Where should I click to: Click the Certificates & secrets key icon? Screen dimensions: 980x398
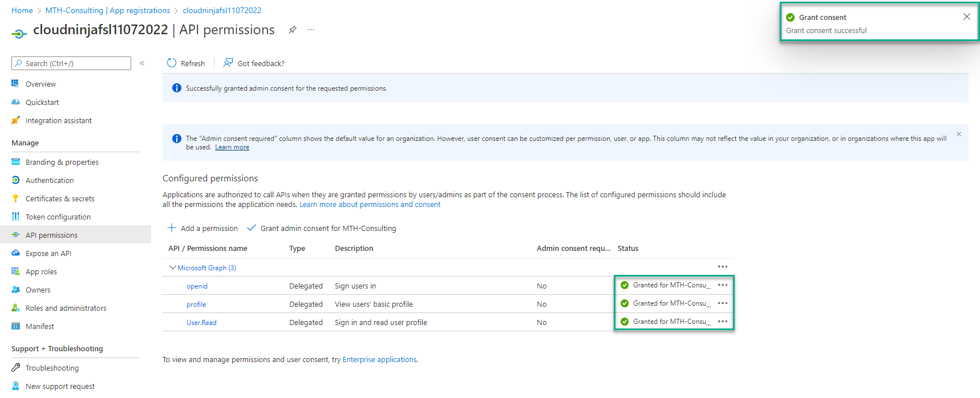coord(15,198)
